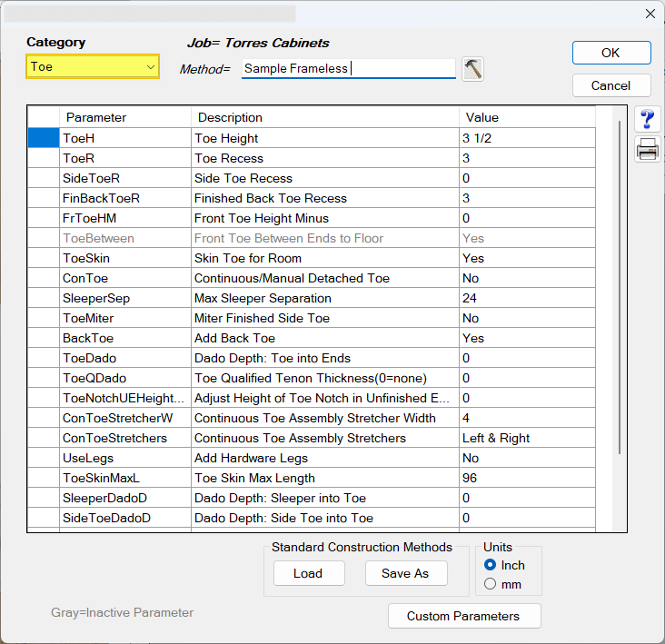The image size is (665, 644).
Task: Expand the Category dropdown showing Toe
Action: [93, 67]
